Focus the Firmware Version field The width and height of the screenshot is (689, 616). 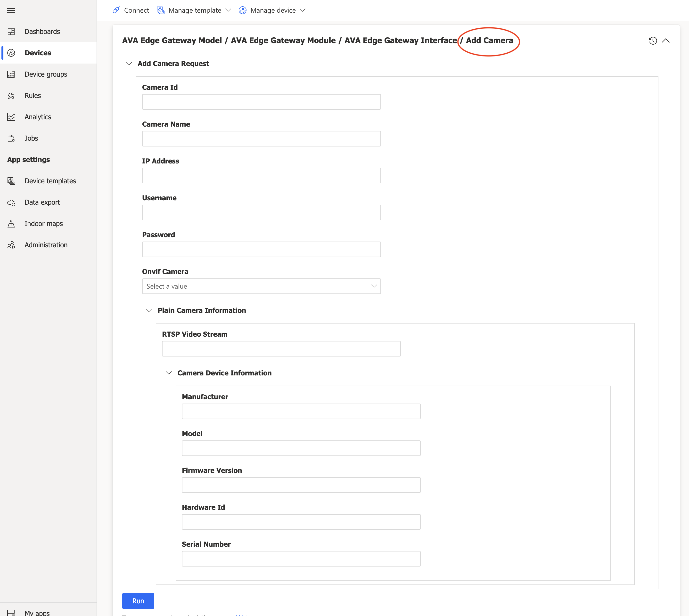point(301,485)
